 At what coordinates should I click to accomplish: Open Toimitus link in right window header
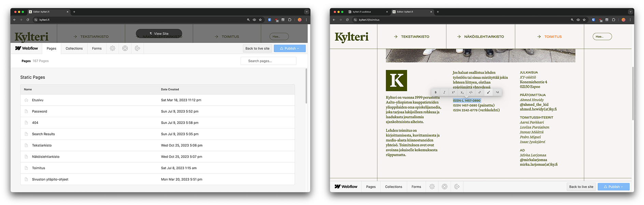(549, 37)
